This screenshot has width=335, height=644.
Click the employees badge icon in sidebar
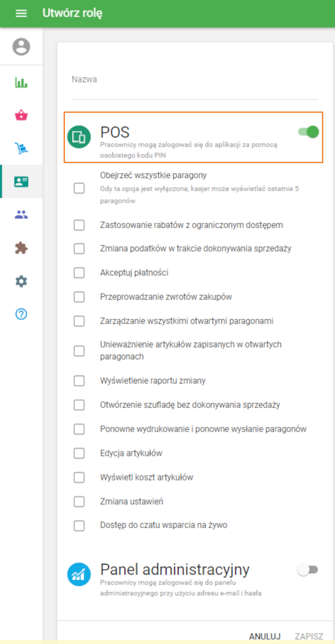[x=21, y=181]
